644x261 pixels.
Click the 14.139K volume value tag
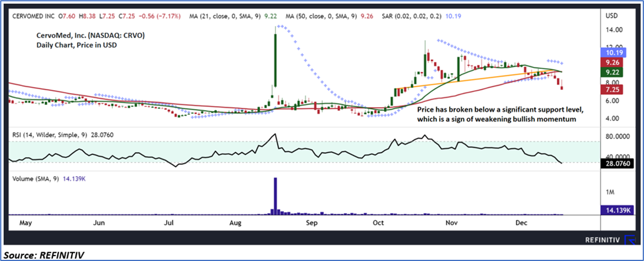pos(617,210)
